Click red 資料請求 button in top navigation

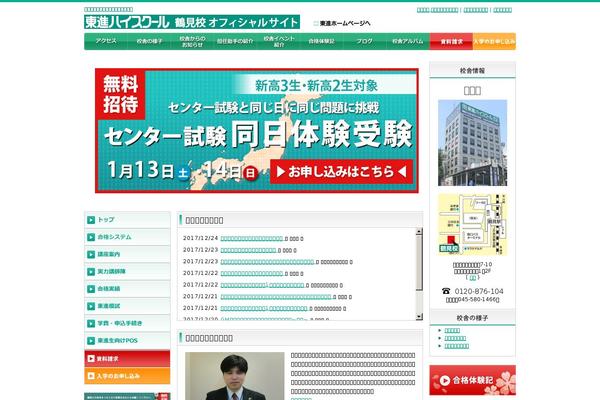click(451, 41)
